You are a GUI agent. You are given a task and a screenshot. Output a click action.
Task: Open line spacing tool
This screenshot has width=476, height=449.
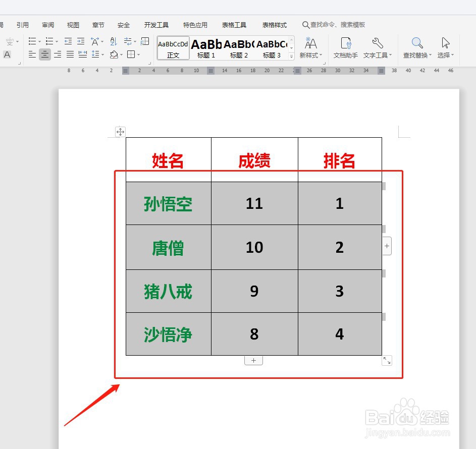[95, 54]
